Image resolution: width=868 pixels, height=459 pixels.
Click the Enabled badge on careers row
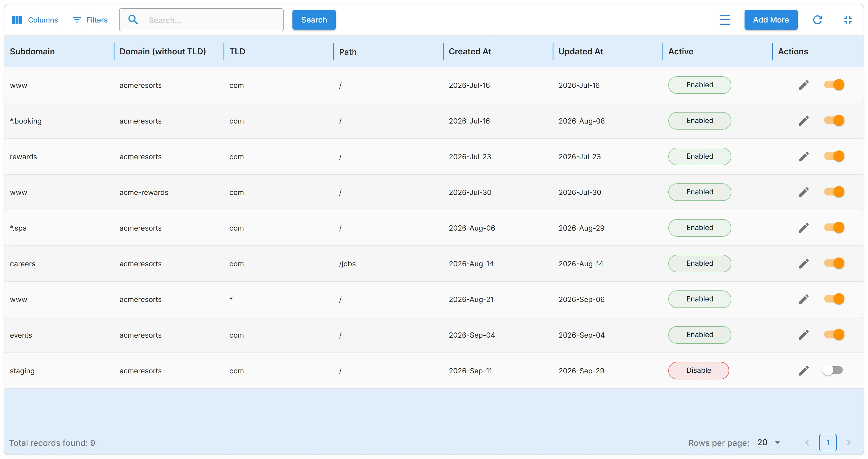[700, 263]
